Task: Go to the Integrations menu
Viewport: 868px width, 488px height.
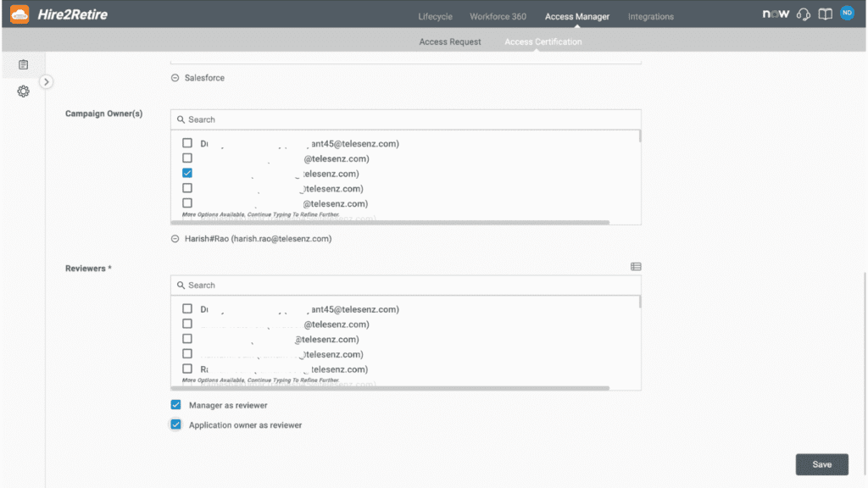Action: [x=650, y=16]
